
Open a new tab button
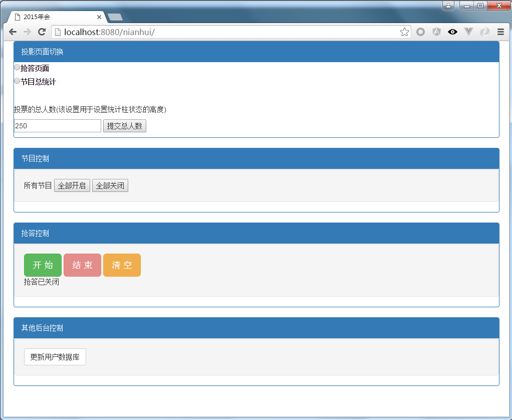coord(115,17)
